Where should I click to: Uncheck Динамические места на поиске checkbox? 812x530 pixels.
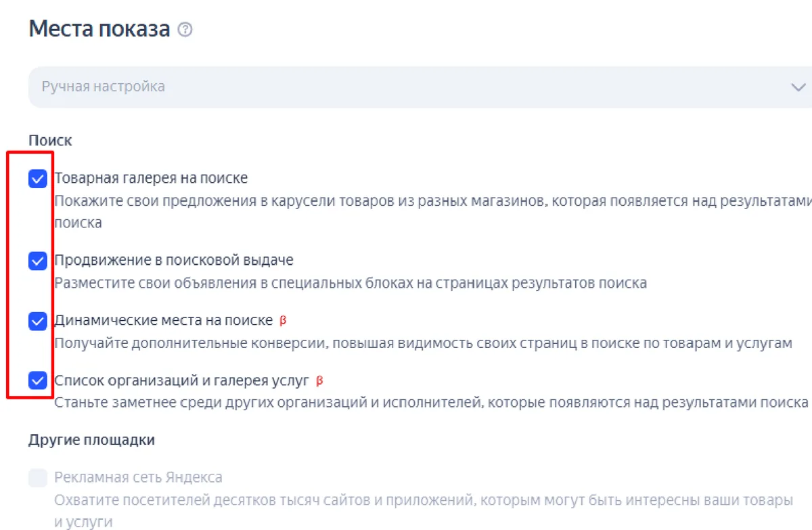coord(38,321)
